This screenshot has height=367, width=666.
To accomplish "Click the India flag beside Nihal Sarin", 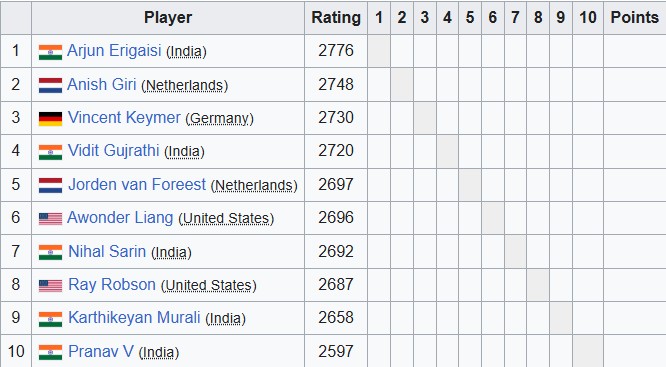I will point(50,252).
